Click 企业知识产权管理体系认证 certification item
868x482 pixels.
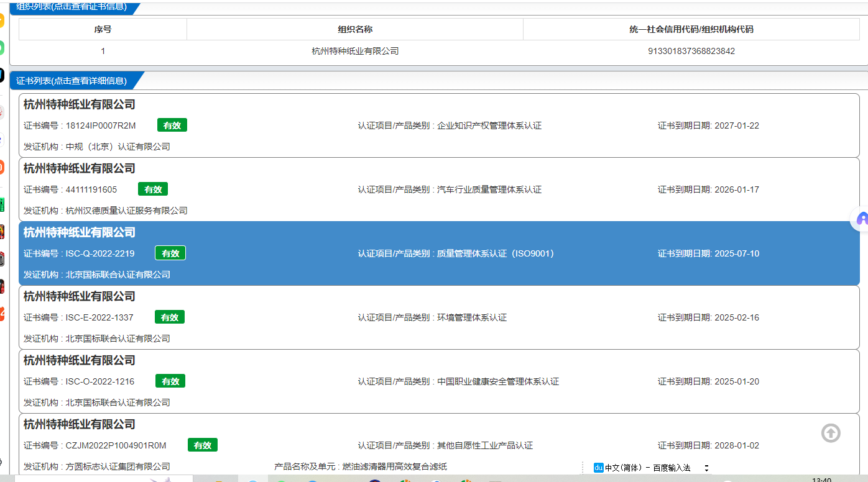[x=489, y=125]
